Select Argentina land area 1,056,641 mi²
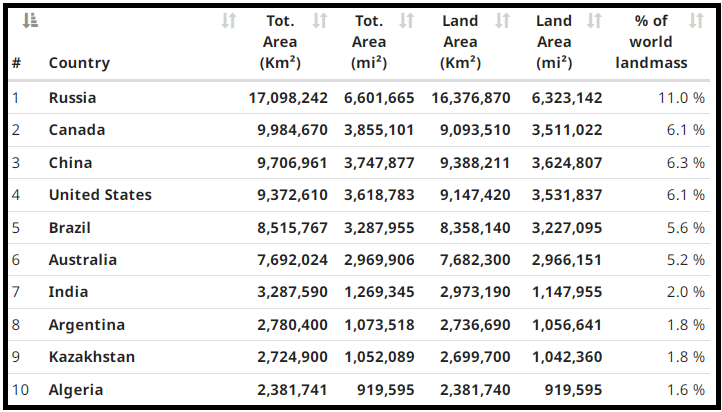This screenshot has width=722, height=412. (567, 325)
